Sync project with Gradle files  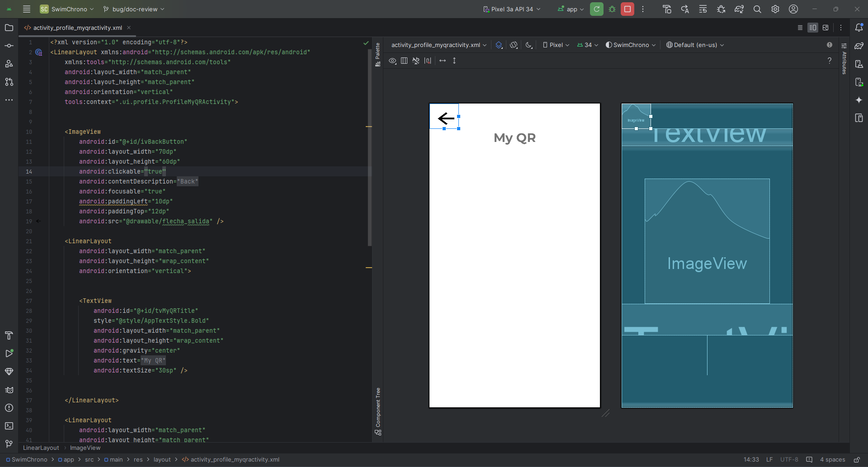[739, 9]
